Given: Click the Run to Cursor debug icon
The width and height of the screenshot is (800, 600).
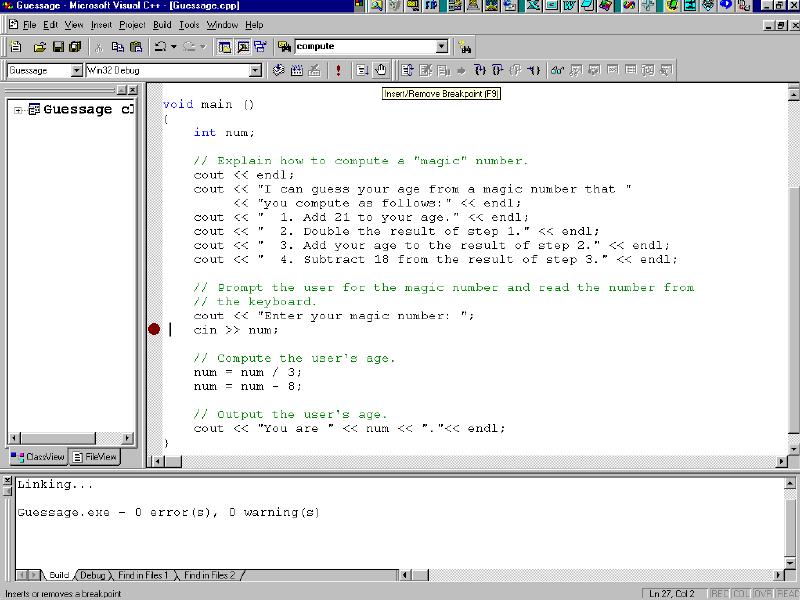Looking at the screenshot, I should (534, 70).
